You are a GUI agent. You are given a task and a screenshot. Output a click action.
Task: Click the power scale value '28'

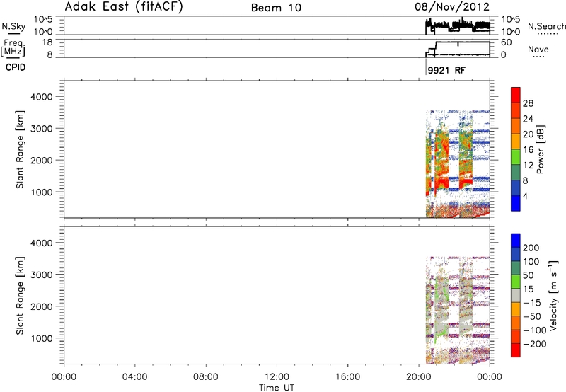[x=528, y=103]
